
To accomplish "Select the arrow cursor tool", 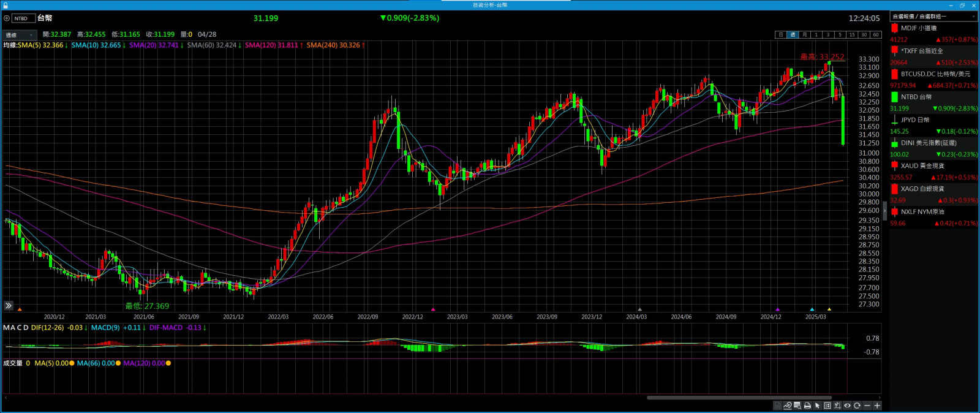I will (817, 406).
